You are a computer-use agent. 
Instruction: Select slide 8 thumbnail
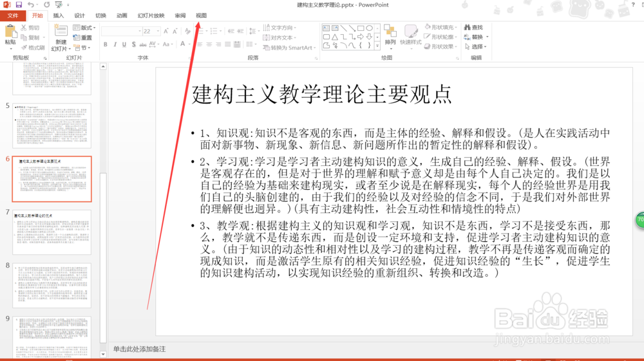coord(52,286)
